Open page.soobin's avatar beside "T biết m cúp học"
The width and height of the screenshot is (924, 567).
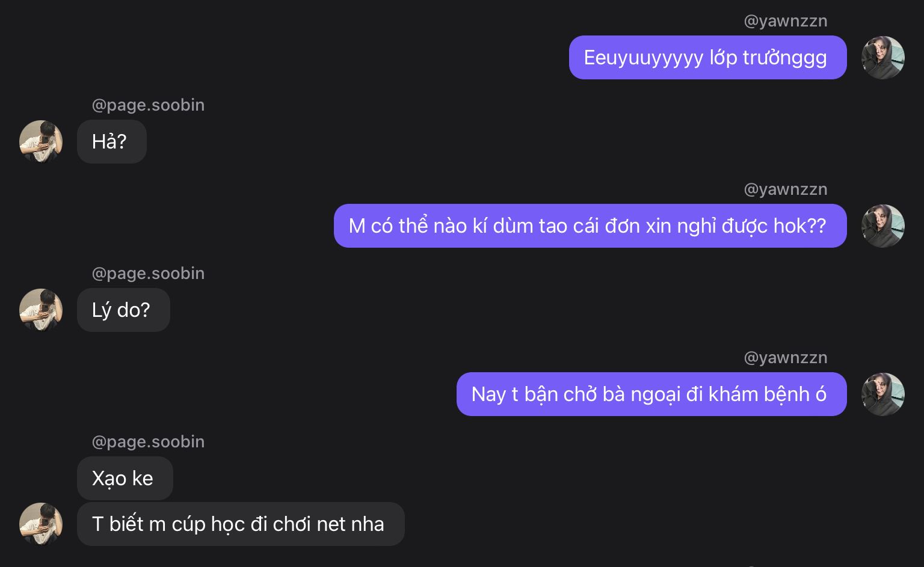(41, 524)
